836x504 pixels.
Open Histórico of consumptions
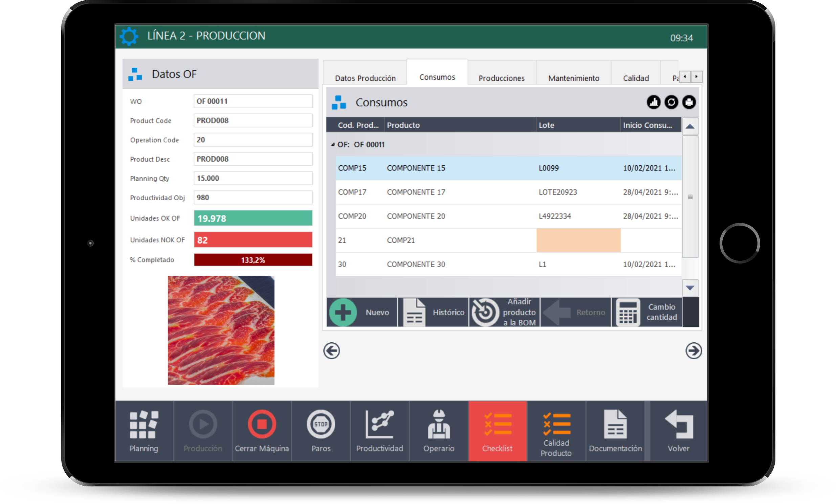(433, 312)
